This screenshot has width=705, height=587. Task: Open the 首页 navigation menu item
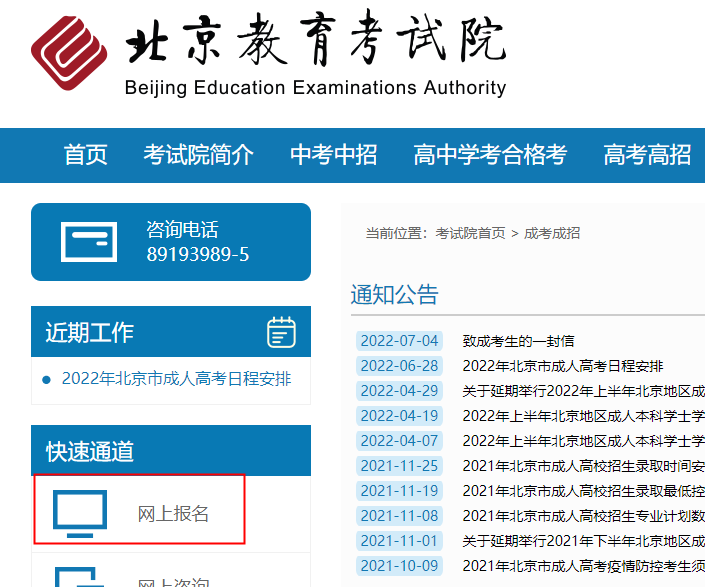(x=85, y=155)
